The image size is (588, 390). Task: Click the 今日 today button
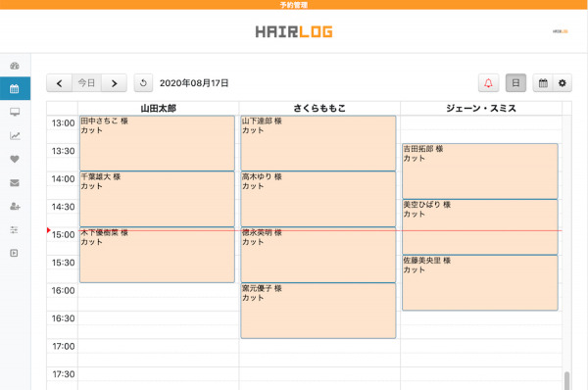[86, 83]
